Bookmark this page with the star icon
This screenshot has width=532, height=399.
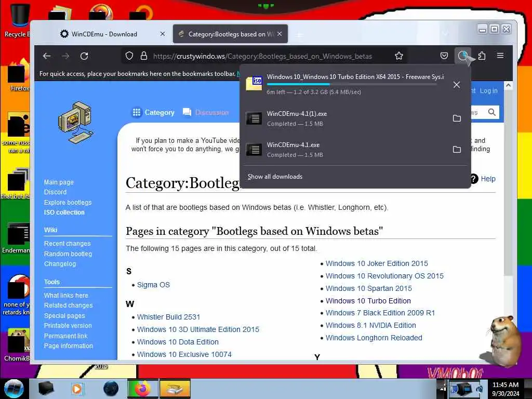399,56
